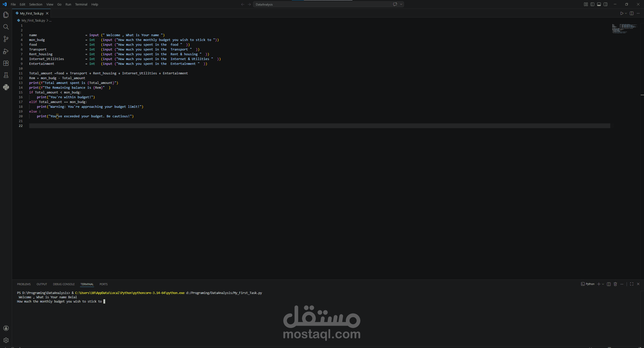Open Search in the activity bar
Viewport: 644px width, 348px height.
6,27
